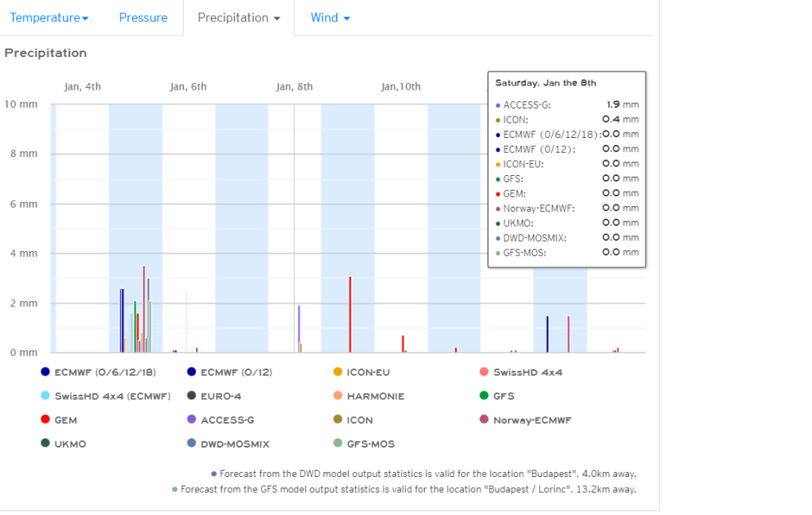The height and width of the screenshot is (515, 812).
Task: Click the SwissHD 4x4 legend marker
Action: click(484, 372)
